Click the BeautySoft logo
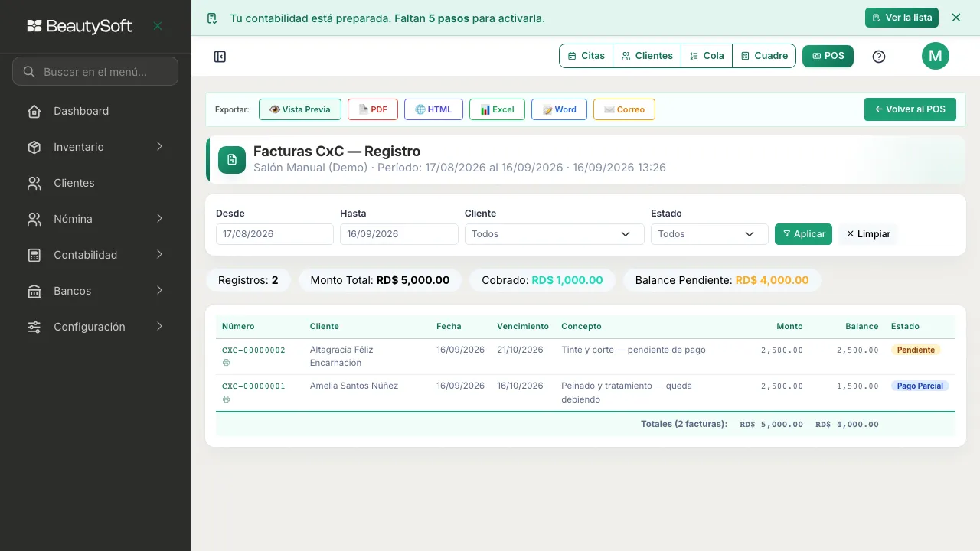 point(80,26)
